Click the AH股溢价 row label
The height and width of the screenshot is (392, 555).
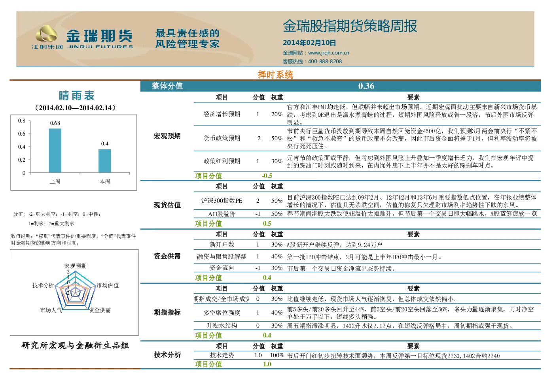pos(222,214)
